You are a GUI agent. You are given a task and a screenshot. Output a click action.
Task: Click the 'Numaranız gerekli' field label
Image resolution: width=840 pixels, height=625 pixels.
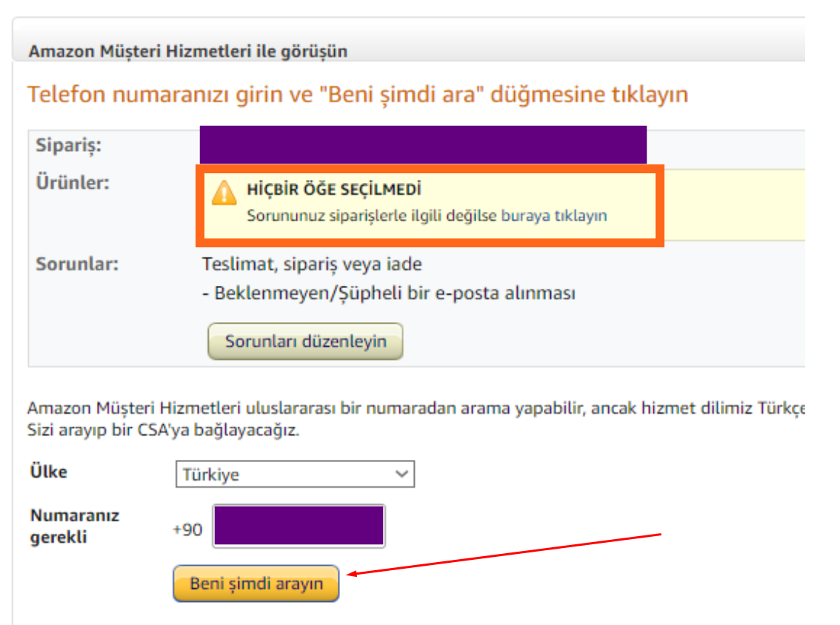(x=74, y=526)
